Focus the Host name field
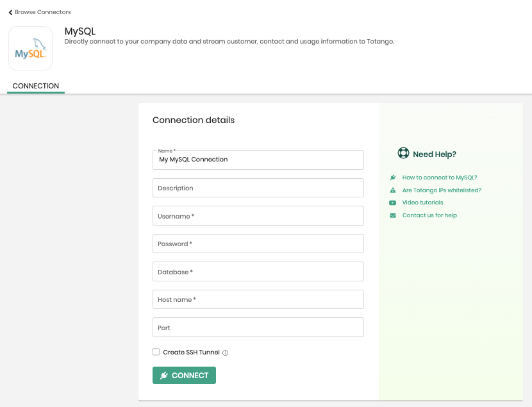Viewport: 532px width, 407px height. [258, 299]
